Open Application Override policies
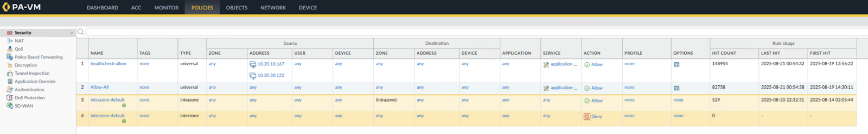Screen dimensions: 868x134 coord(35,81)
